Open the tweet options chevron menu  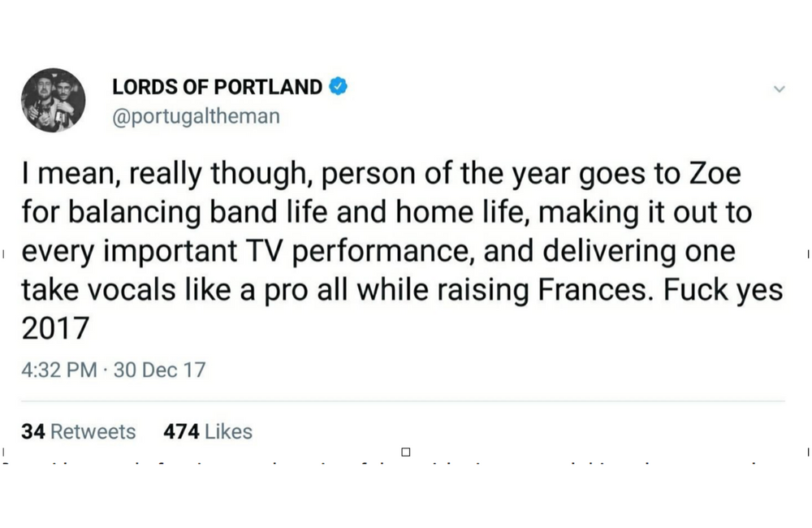tap(779, 89)
